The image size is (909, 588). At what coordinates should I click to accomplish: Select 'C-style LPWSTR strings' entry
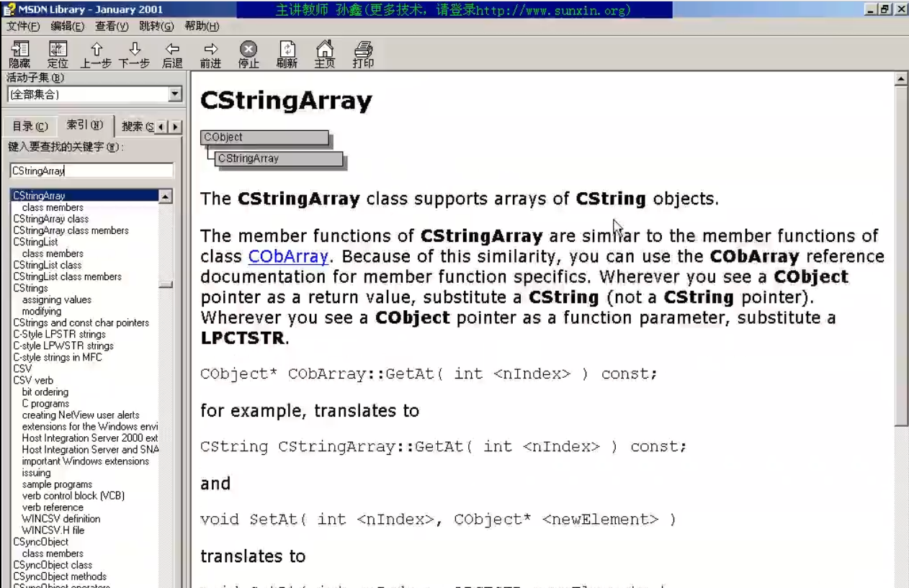(x=63, y=345)
